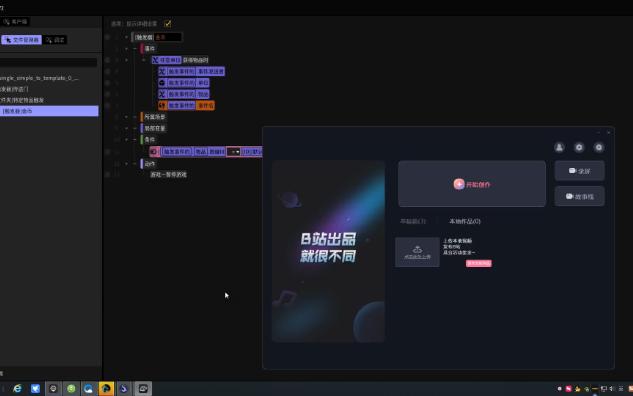Screen dimensions: 633x396
Task: Collapse the 触发器 root node arrow
Action: tap(126, 37)
